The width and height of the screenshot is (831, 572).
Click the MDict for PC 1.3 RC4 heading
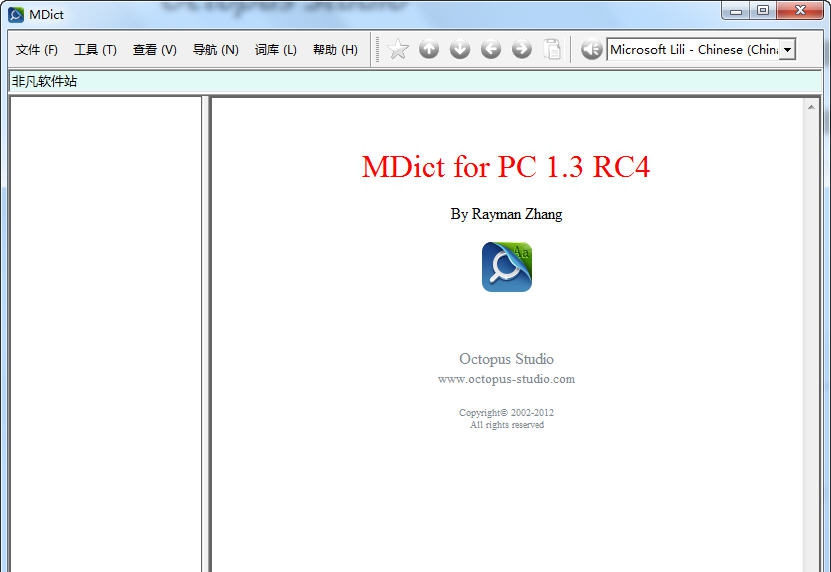pyautogui.click(x=506, y=166)
